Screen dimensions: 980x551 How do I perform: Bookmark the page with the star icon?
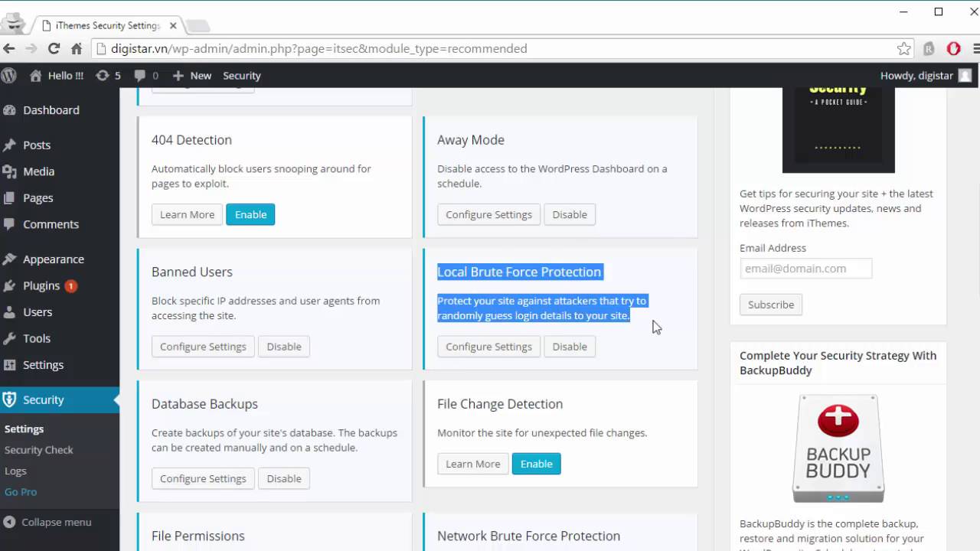tap(904, 48)
